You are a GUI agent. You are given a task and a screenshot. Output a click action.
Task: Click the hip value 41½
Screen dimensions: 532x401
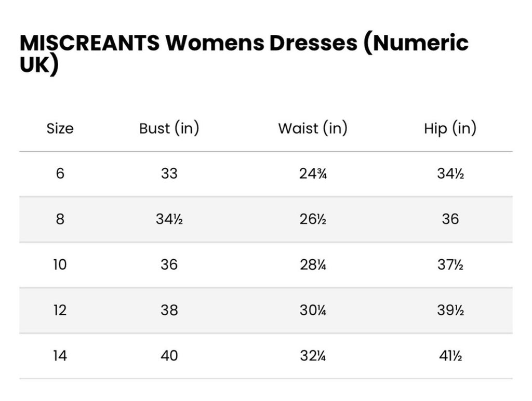450,356
